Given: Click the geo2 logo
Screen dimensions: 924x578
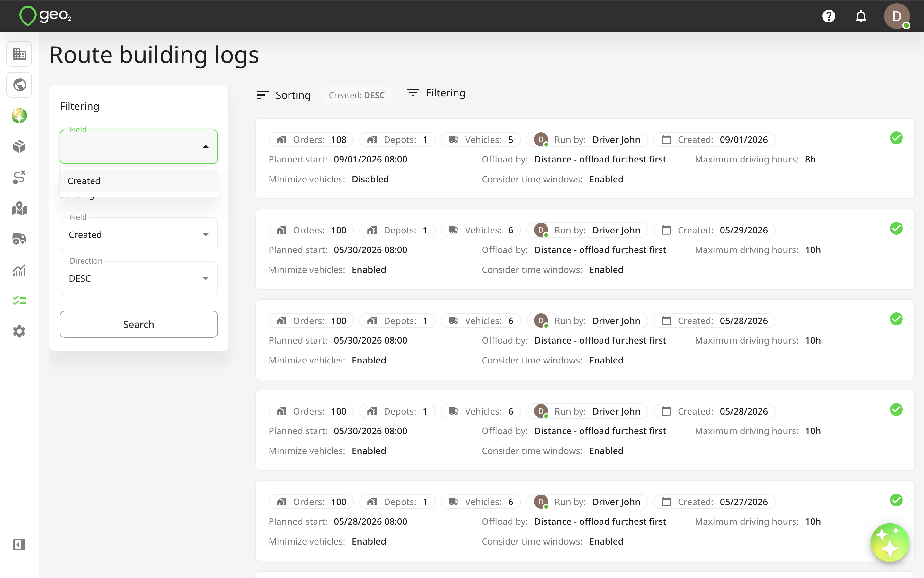Looking at the screenshot, I should click(x=45, y=16).
